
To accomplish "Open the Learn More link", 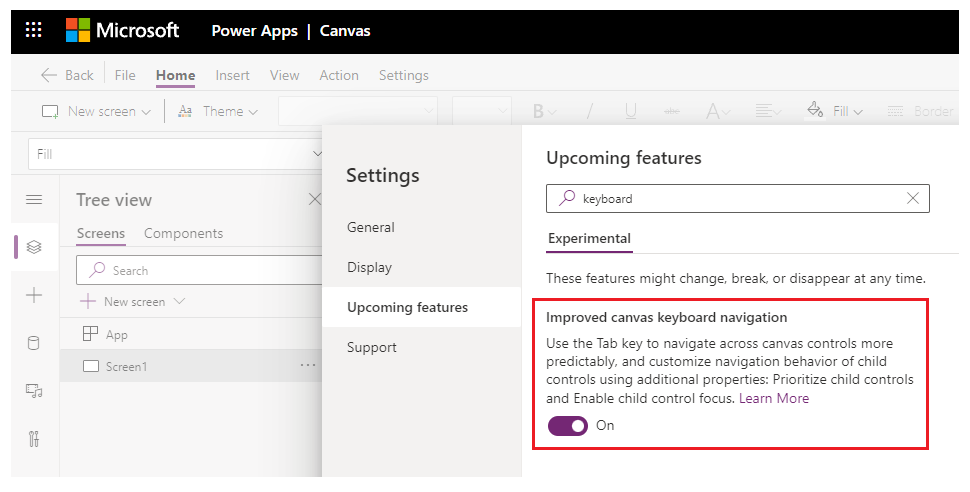I will (774, 398).
